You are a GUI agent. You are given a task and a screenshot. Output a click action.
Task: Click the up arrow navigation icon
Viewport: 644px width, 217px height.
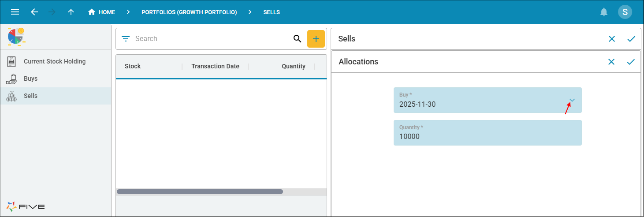(x=71, y=12)
